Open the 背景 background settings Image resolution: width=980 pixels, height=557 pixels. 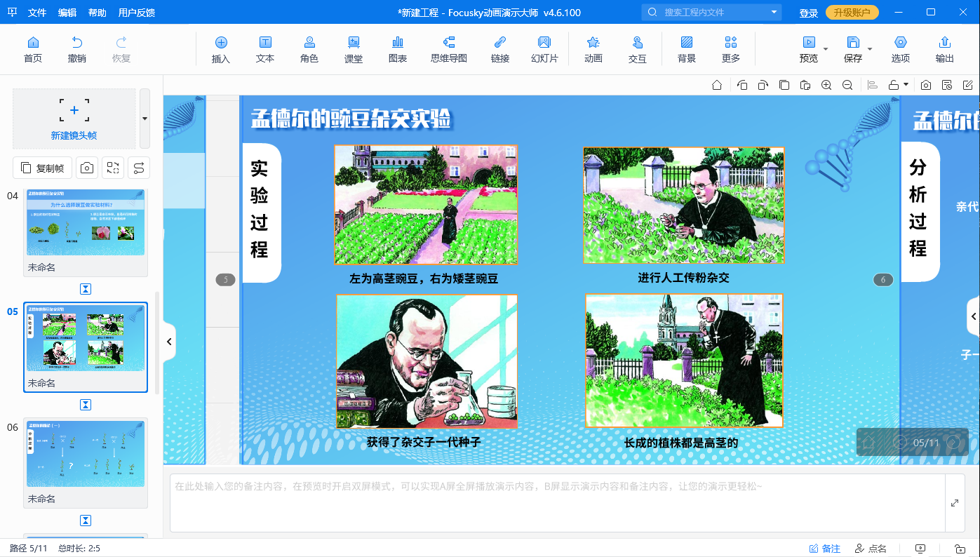click(687, 50)
